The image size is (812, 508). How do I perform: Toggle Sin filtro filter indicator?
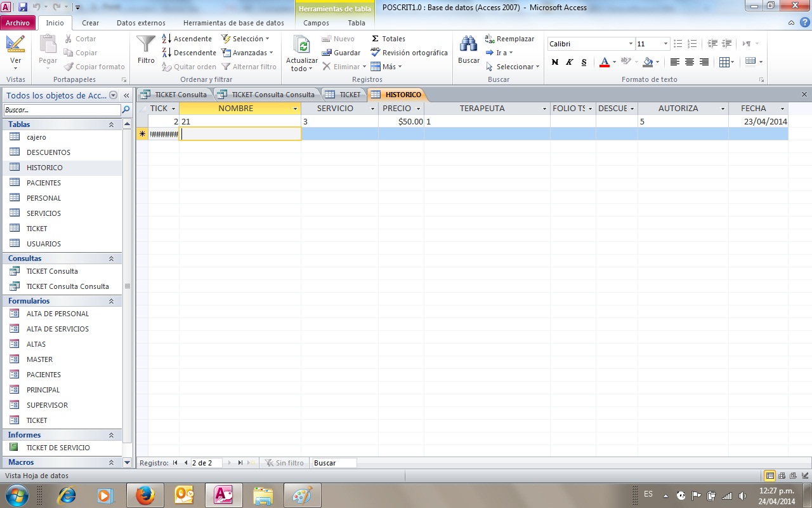(x=284, y=463)
